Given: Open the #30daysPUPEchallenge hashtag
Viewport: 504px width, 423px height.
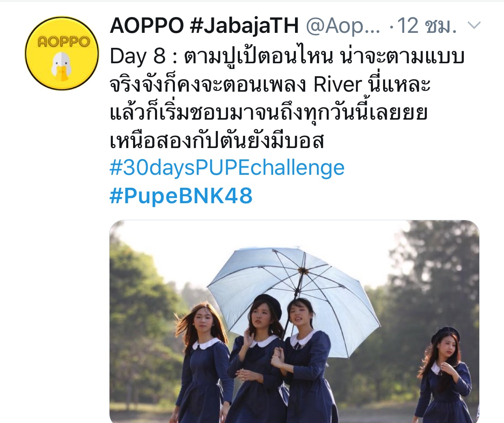Looking at the screenshot, I should click(227, 168).
